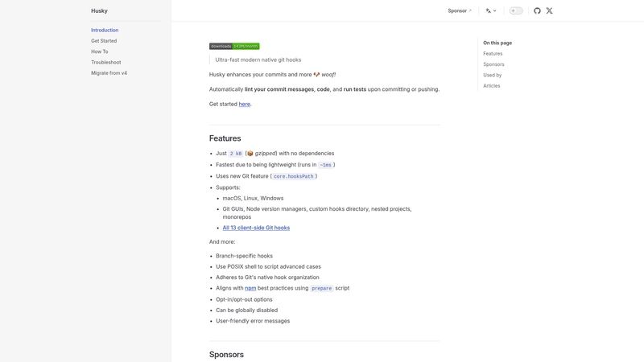Image resolution: width=644 pixels, height=362 pixels.
Task: Open the GitHub repository icon
Action: 537,10
